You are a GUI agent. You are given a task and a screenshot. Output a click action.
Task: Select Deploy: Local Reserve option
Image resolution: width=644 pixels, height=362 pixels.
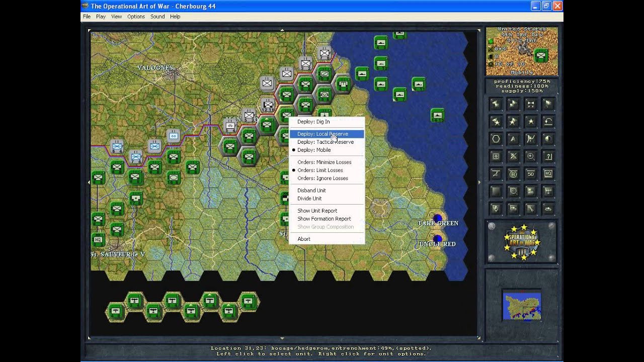pos(327,134)
